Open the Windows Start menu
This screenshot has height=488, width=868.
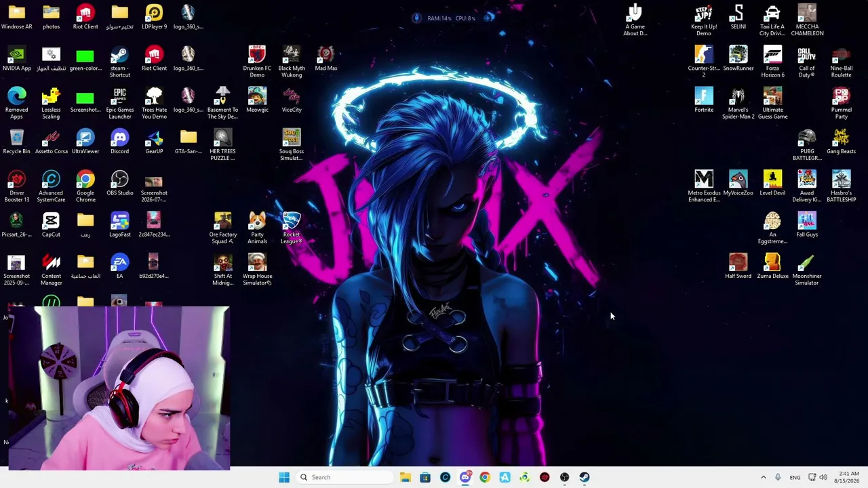pyautogui.click(x=284, y=477)
